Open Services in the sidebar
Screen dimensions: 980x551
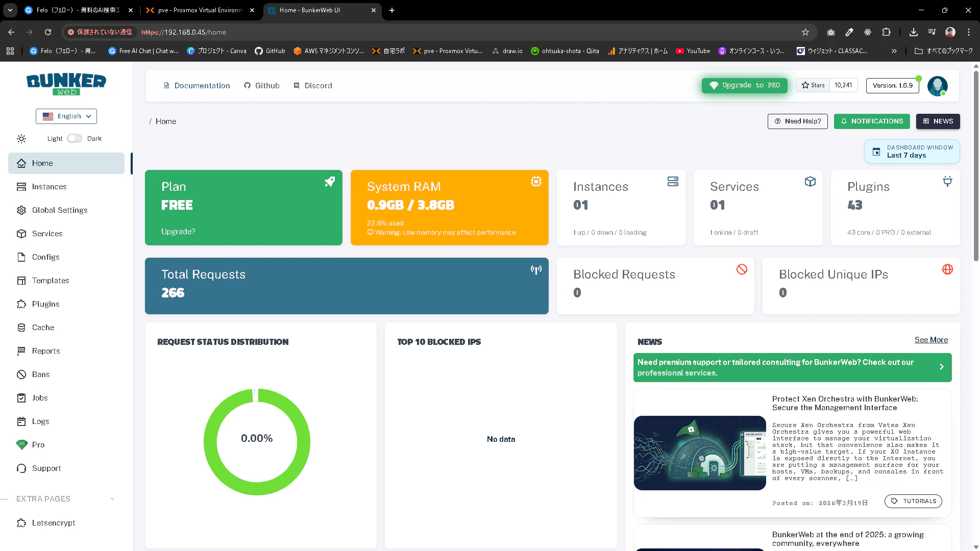(x=66, y=234)
